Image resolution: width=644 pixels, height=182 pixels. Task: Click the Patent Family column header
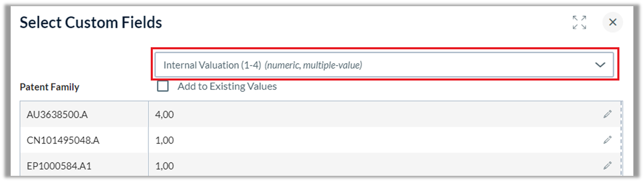point(50,87)
